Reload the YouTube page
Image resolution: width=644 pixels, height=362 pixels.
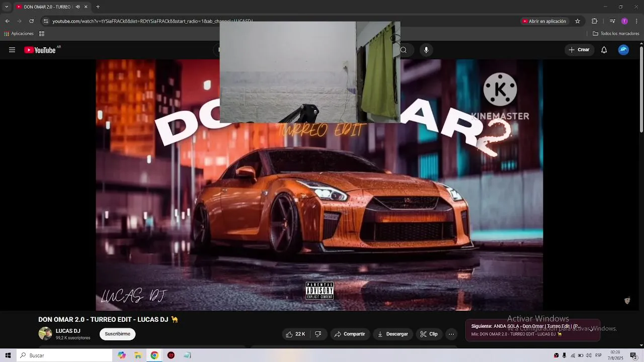(x=31, y=21)
